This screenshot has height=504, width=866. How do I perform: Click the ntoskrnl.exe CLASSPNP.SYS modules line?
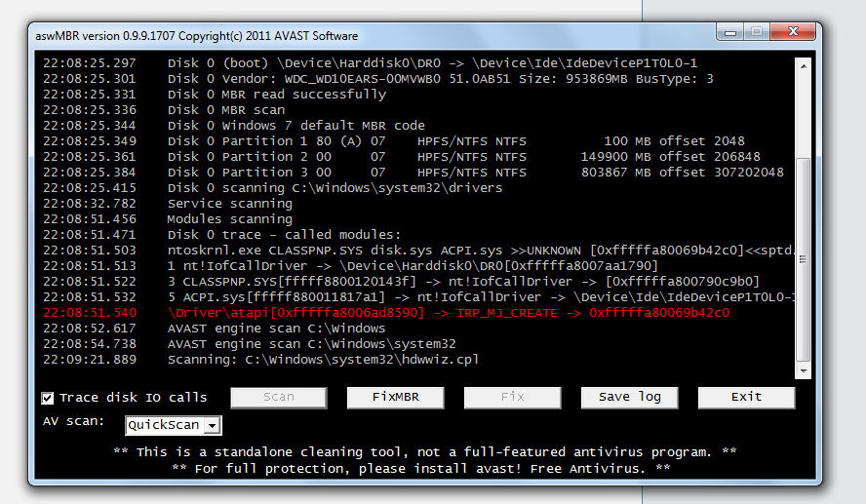click(x=419, y=251)
